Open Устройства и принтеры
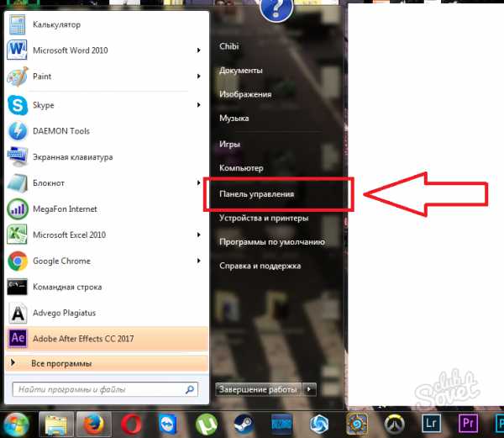This screenshot has width=504, height=438. click(x=264, y=218)
